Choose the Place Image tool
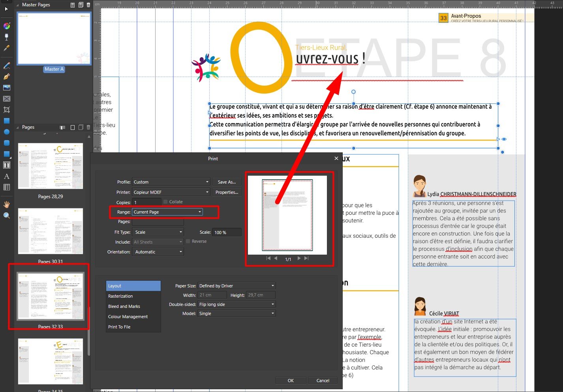Viewport: 563px width, 392px height. click(6, 88)
